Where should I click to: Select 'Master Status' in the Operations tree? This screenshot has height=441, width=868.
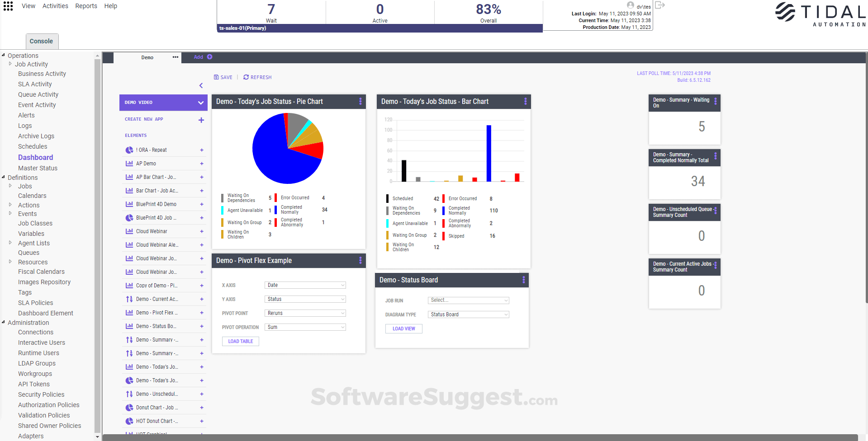point(38,168)
